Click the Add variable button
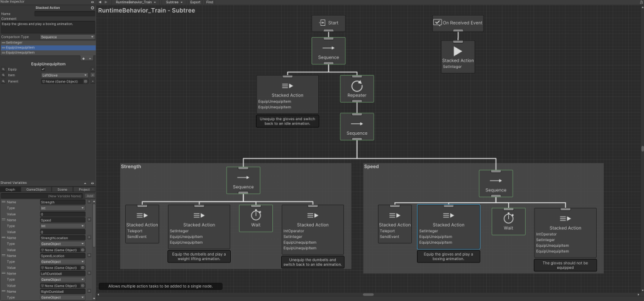This screenshot has width=644, height=301. (x=89, y=196)
